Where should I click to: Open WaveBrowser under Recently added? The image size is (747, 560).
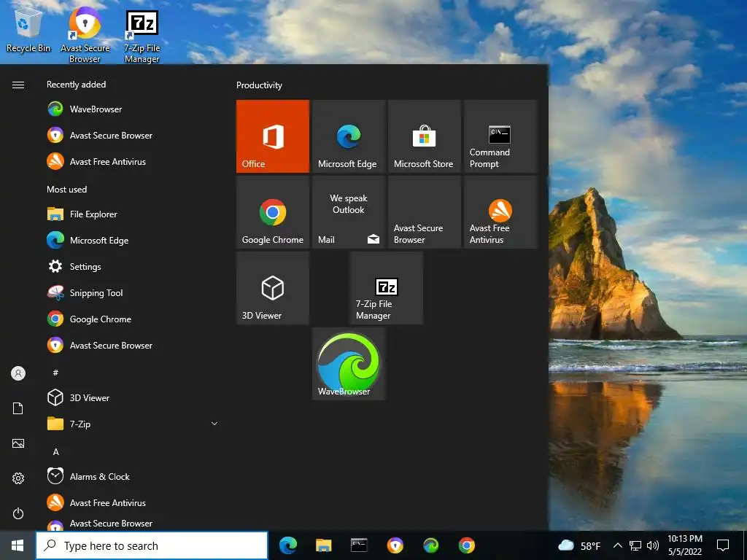(131, 109)
